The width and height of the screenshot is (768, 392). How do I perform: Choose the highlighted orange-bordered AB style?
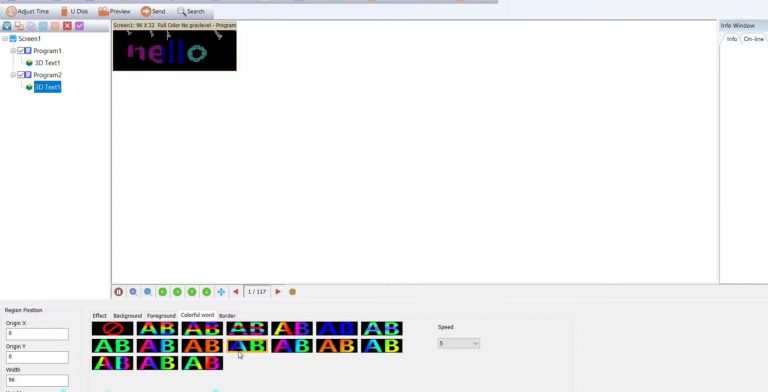coord(247,345)
